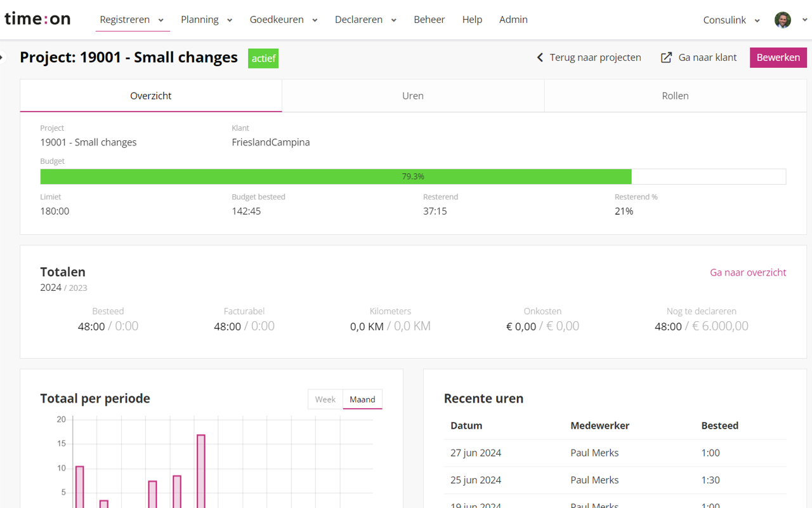This screenshot has height=508, width=812.
Task: Click the Resterend % value 21%
Action: [624, 211]
